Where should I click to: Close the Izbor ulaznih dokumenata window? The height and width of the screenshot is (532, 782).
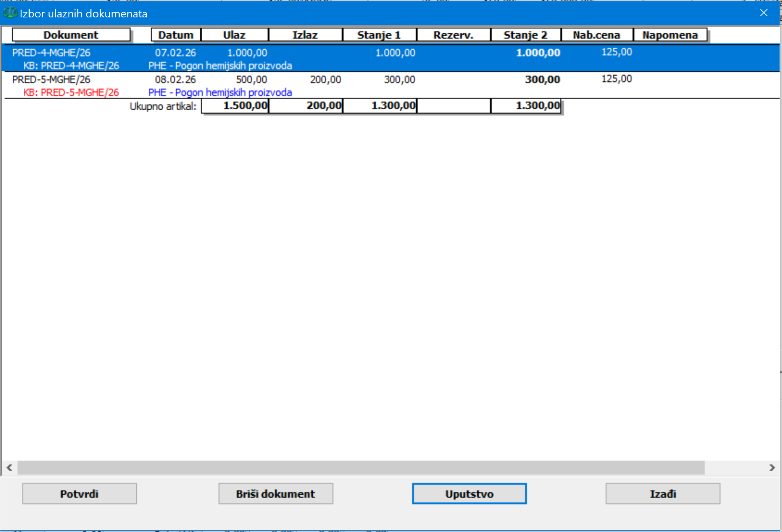tap(763, 13)
